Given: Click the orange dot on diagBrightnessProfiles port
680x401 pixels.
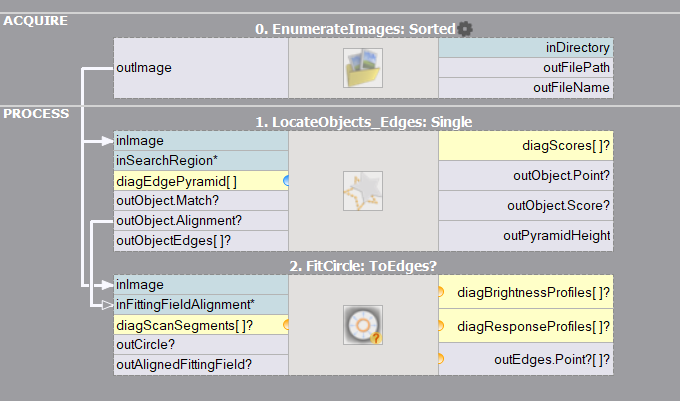Looking at the screenshot, I should [441, 293].
